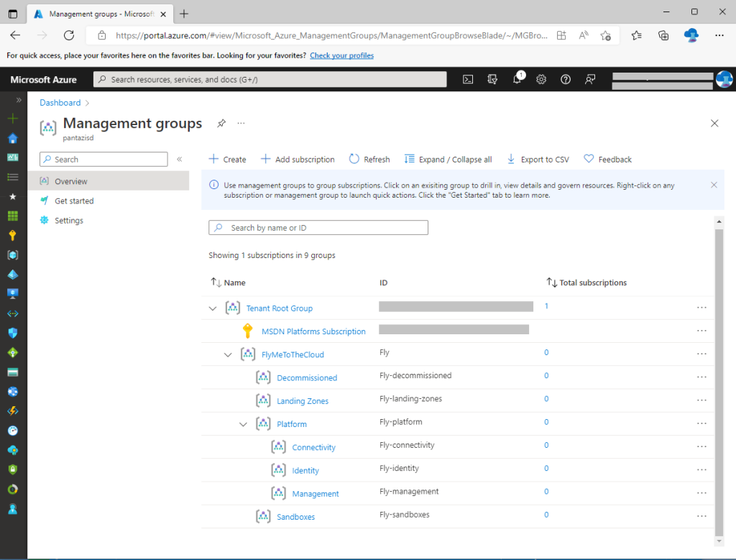Refresh the management groups list
Screen dimensions: 736x560
[x=369, y=159]
